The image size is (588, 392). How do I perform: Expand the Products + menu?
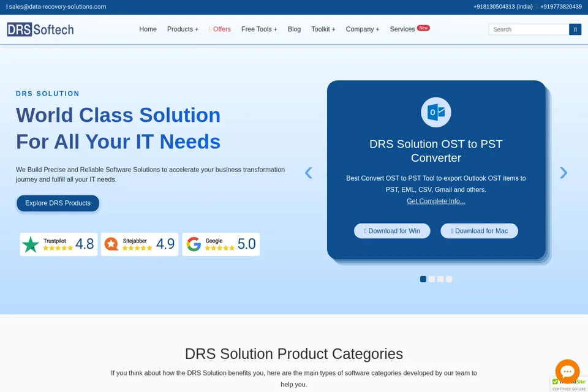click(183, 29)
